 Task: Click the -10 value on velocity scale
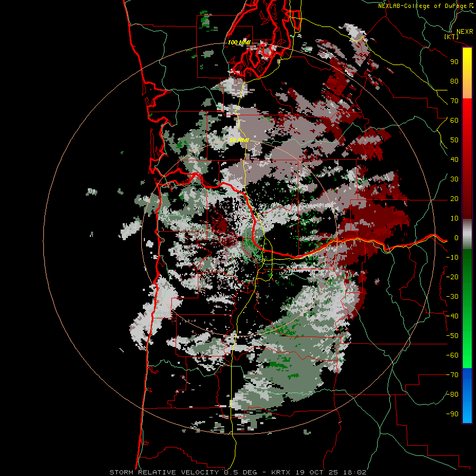[452, 258]
